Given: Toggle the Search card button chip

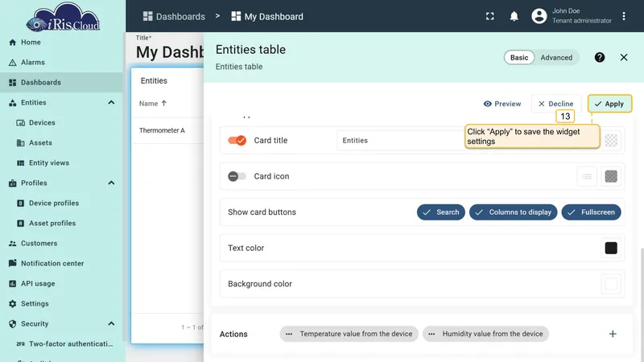Looking at the screenshot, I should point(440,212).
